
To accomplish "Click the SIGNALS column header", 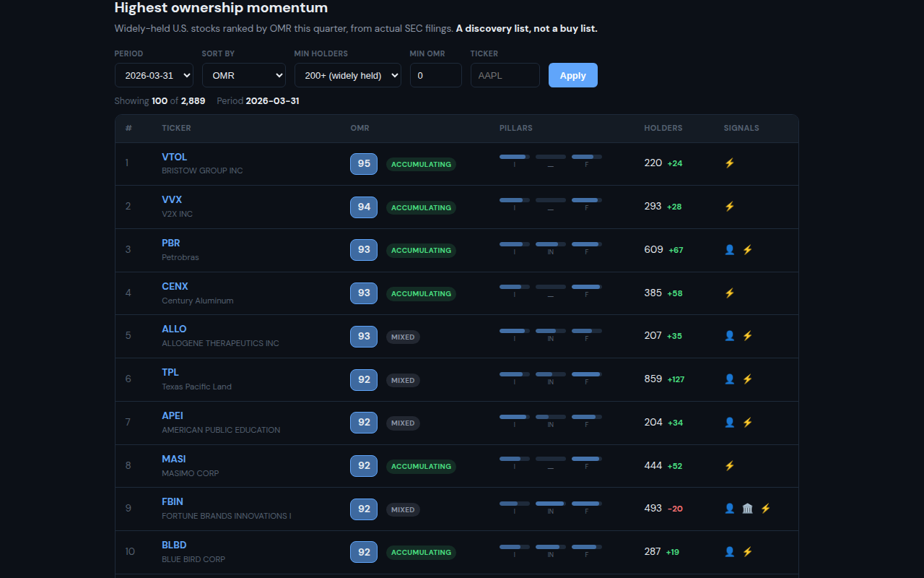I will click(741, 128).
